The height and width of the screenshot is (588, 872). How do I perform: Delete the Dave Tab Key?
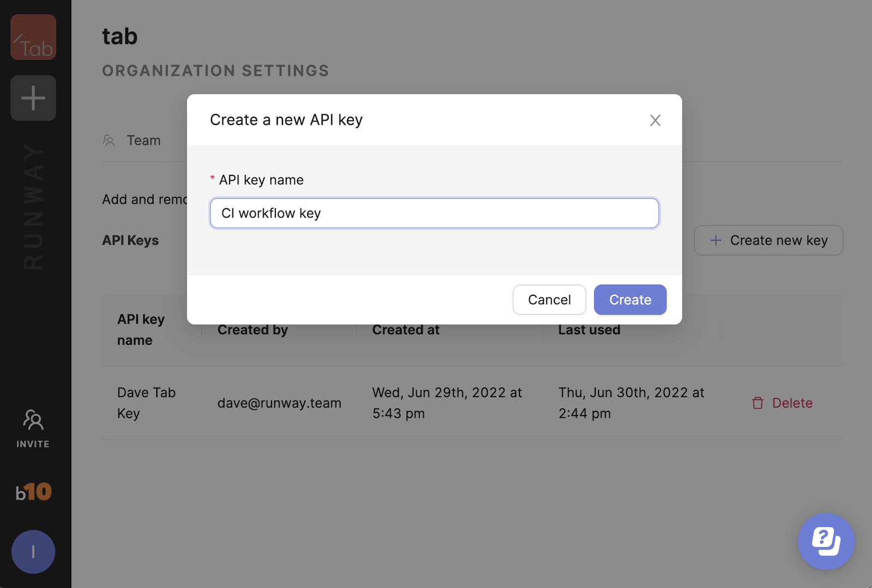(x=792, y=403)
